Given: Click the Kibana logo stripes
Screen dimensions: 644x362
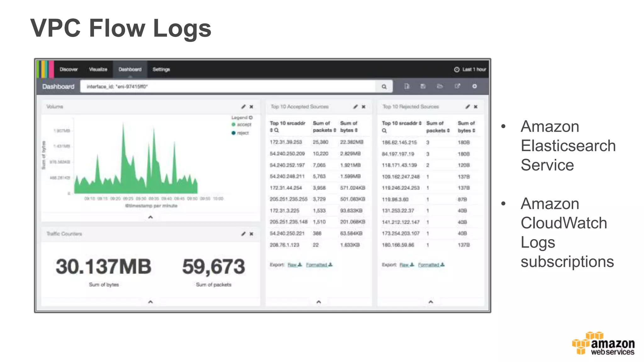Looking at the screenshot, I should coord(45,69).
